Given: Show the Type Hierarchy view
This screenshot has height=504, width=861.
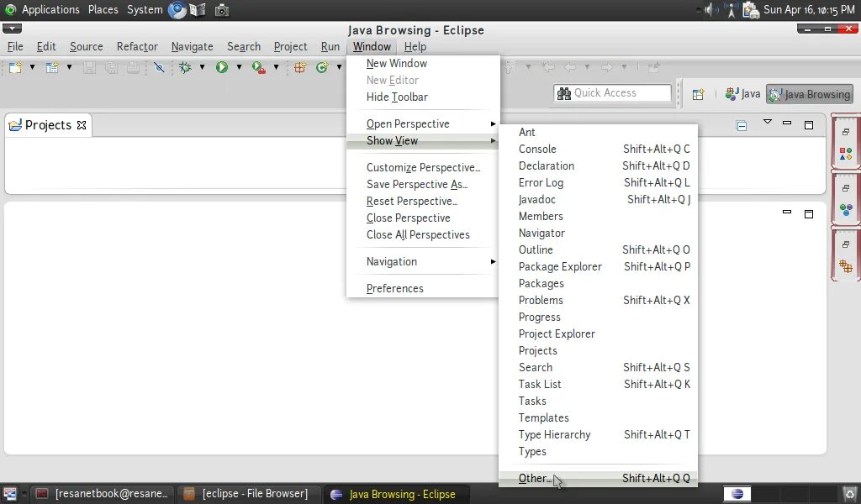Looking at the screenshot, I should 598,435.
